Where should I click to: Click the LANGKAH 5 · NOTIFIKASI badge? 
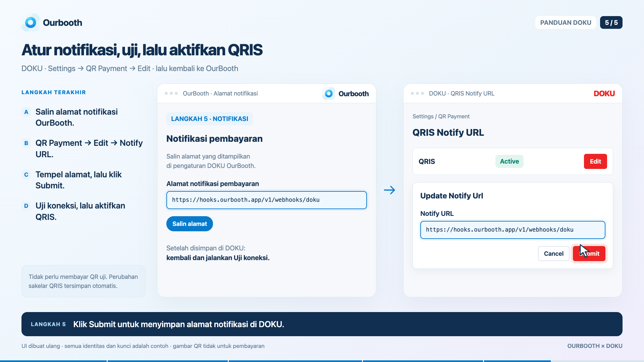pos(210,119)
